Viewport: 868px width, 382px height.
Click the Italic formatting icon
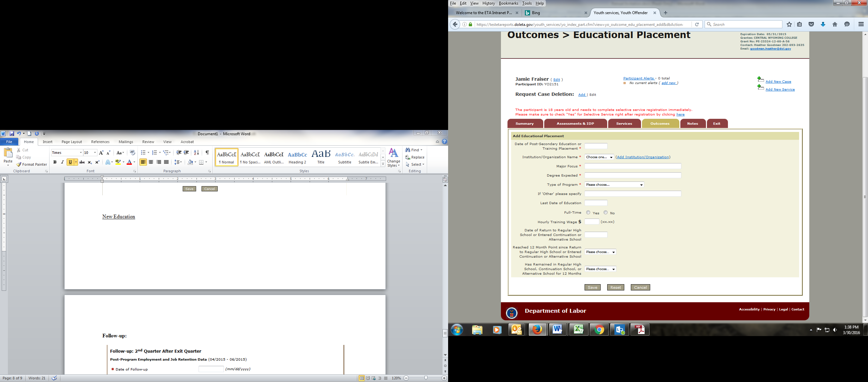click(x=62, y=162)
